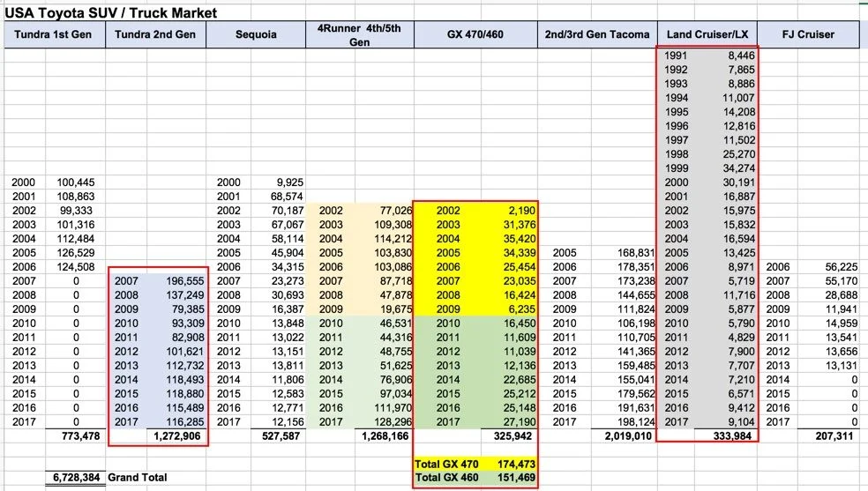Click 4Runner 2017 value 128,296
Image resolution: width=868 pixels, height=491 pixels.
[393, 422]
